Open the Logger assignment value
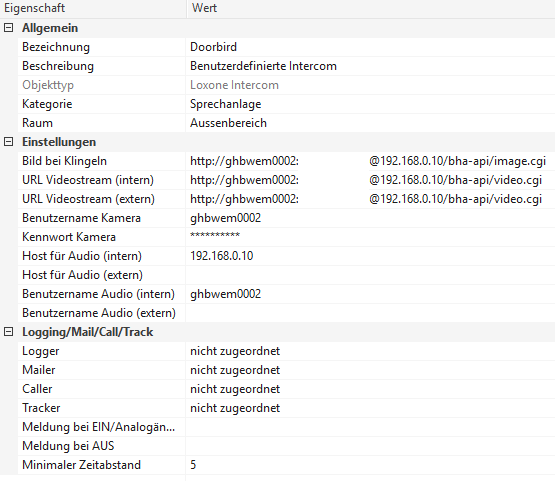This screenshot has width=555, height=481. click(370, 351)
